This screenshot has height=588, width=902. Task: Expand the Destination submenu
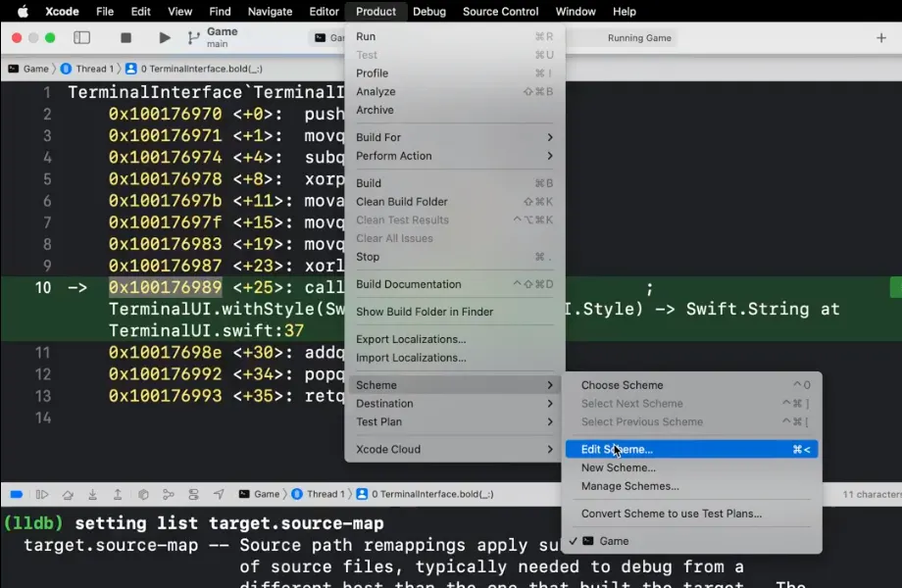[455, 404]
